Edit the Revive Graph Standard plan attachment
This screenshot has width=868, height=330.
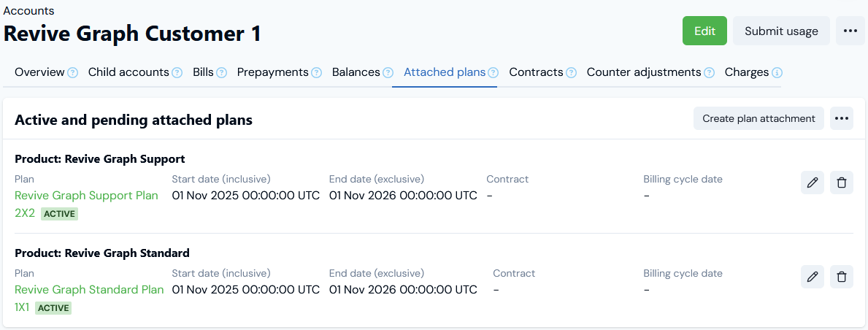coord(813,277)
